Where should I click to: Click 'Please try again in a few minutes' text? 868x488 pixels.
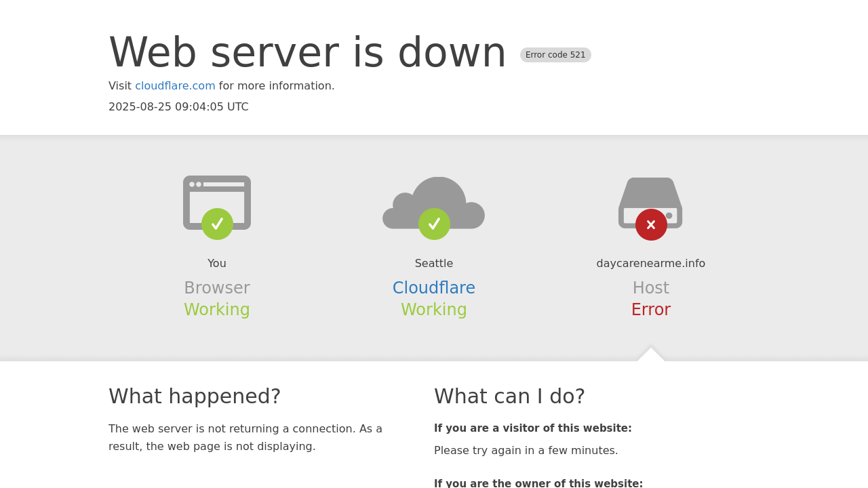pos(526,451)
